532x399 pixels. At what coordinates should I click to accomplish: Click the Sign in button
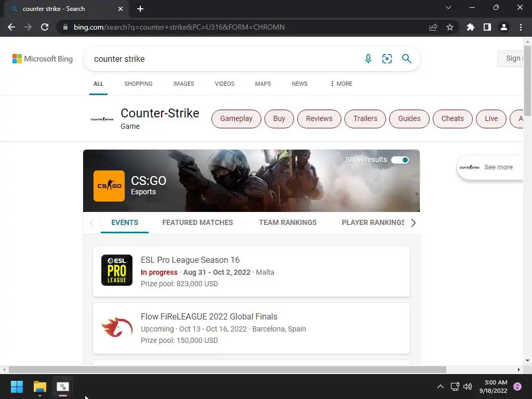[x=511, y=58]
